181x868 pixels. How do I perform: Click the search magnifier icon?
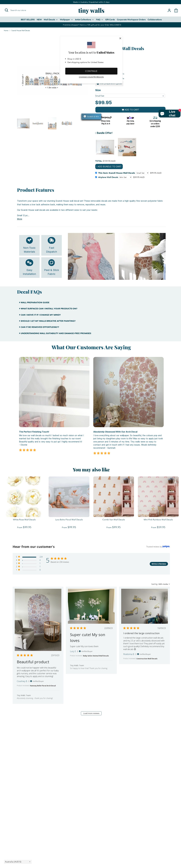pyautogui.click(x=6, y=10)
